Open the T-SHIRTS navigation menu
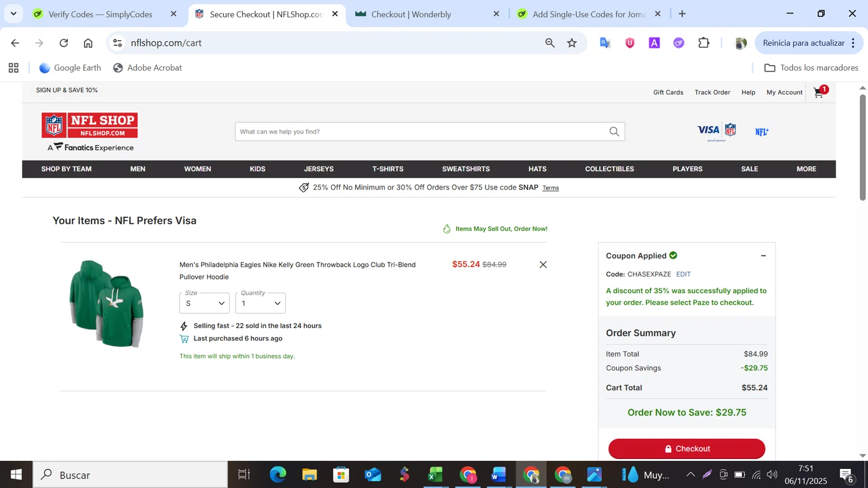 tap(388, 169)
